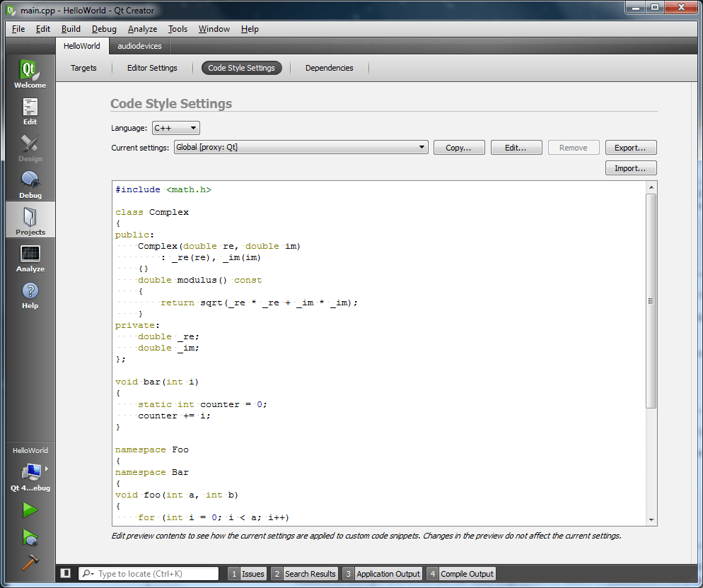703x588 pixels.
Task: Switch to the audiodevices tab
Action: pyautogui.click(x=139, y=45)
